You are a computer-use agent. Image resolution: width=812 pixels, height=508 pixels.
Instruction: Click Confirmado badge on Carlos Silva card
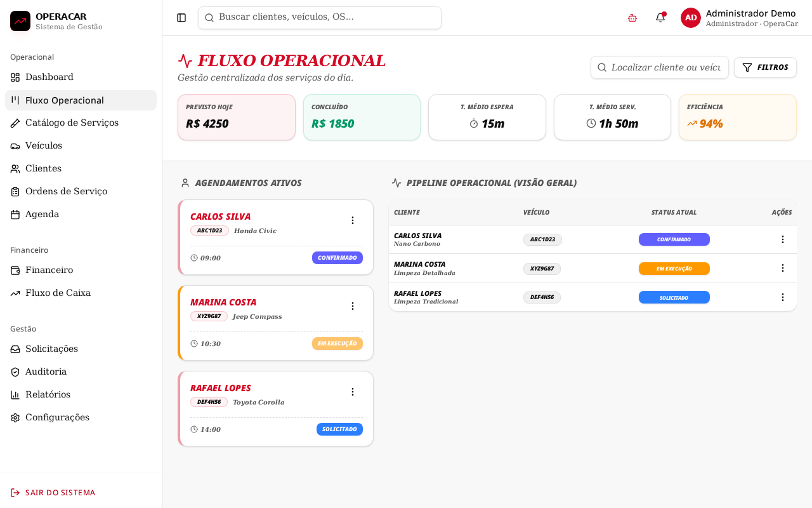[x=337, y=258]
